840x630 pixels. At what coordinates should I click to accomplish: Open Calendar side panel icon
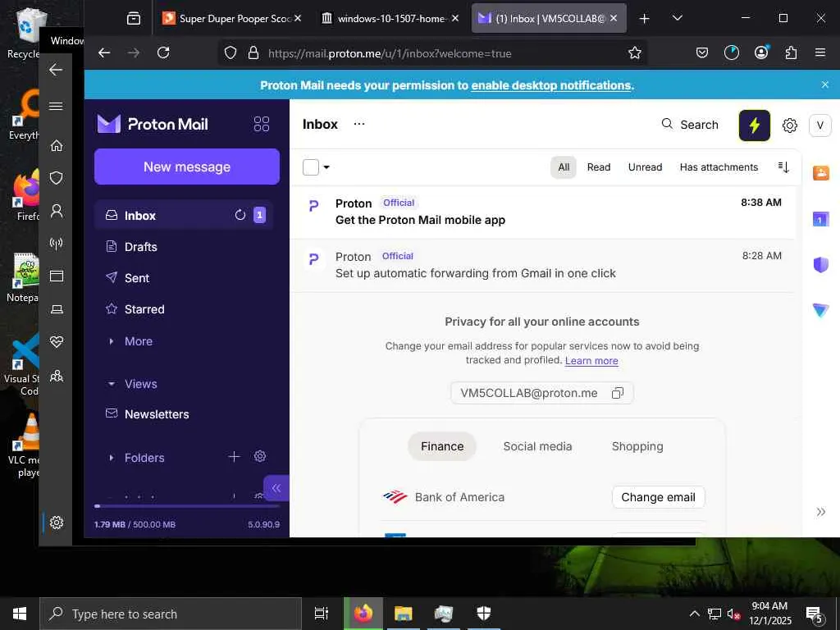pos(820,218)
